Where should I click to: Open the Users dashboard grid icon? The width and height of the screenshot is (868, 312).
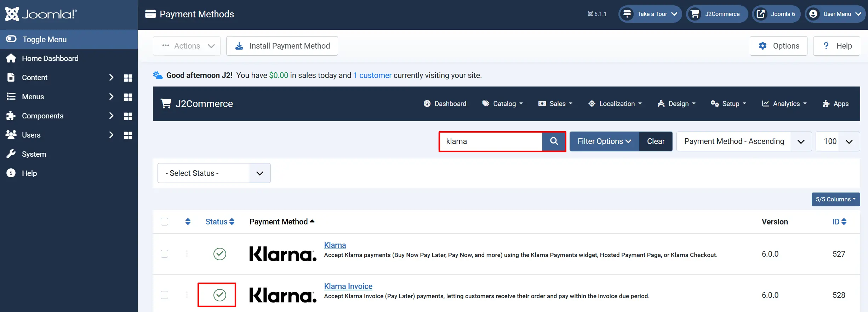pos(128,135)
